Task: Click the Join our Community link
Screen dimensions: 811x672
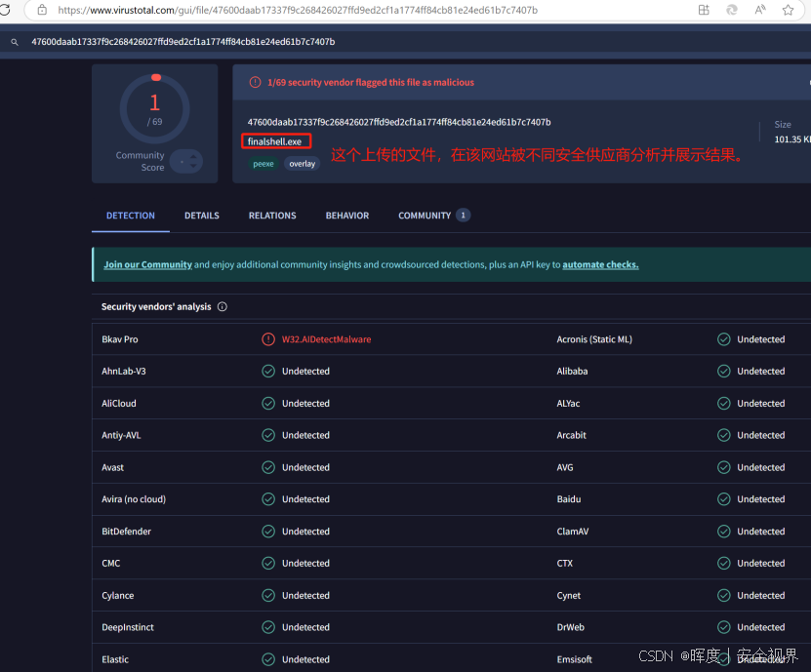Action: tap(148, 264)
